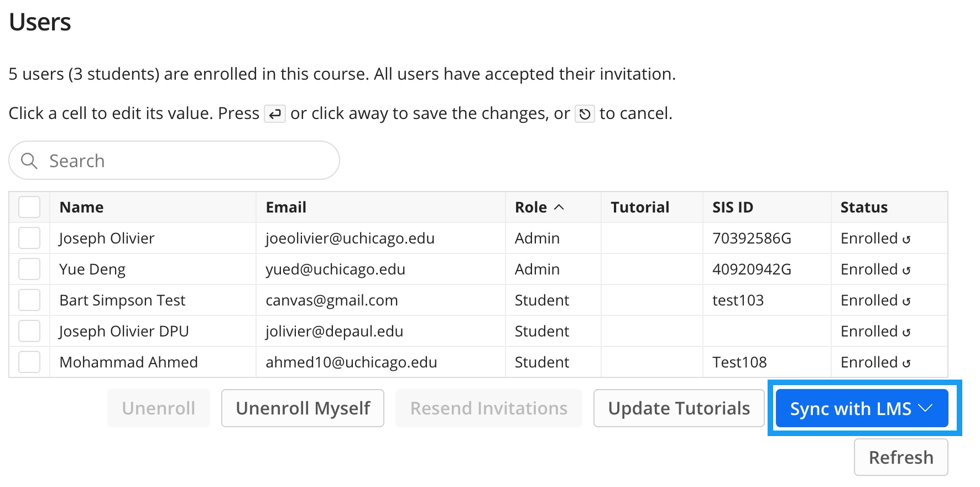
Task: Click the email yued@uchicago.edu
Action: pos(336,269)
